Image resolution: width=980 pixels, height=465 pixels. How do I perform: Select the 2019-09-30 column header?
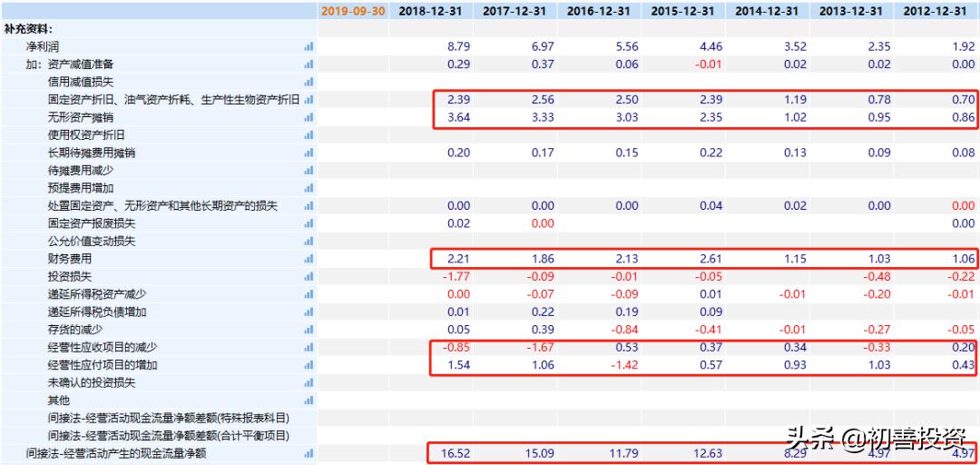click(353, 11)
